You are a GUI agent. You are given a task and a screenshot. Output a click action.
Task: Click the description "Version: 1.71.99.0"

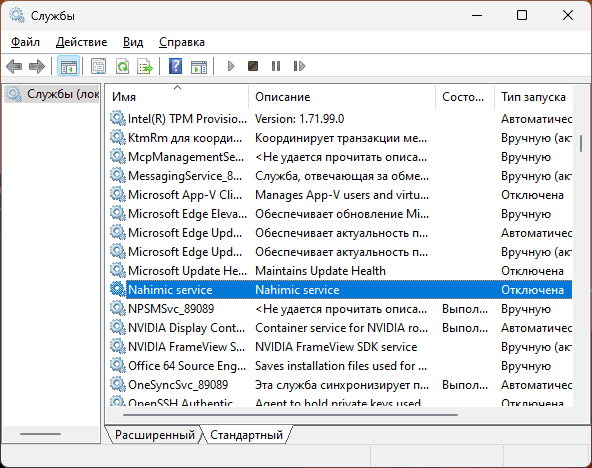pyautogui.click(x=300, y=119)
